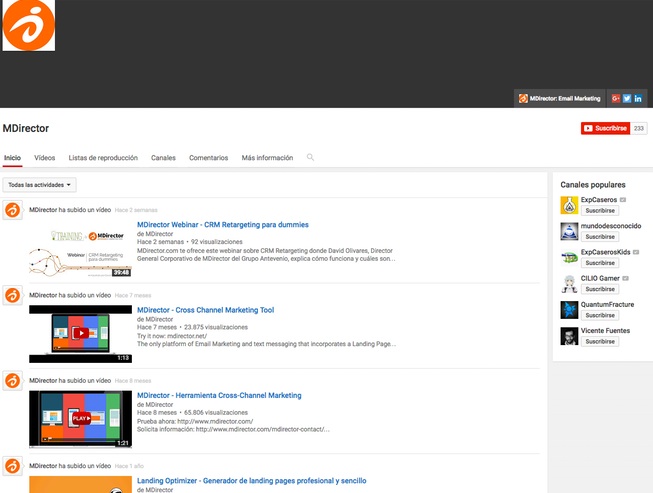
Task: Open the Comentarios tab
Action: tap(209, 158)
